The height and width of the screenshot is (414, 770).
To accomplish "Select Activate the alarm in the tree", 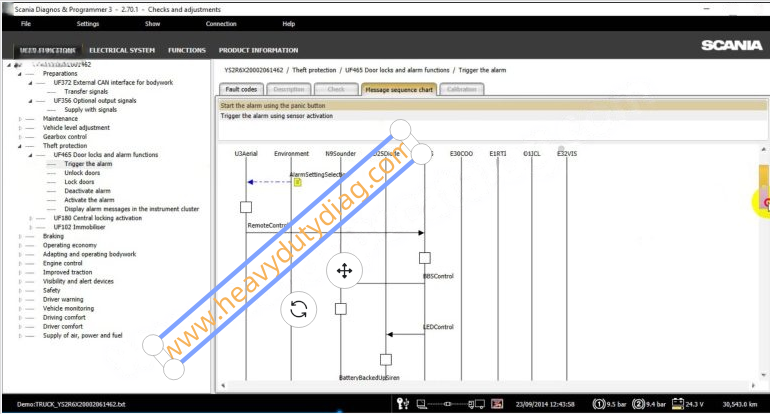I will pyautogui.click(x=89, y=200).
